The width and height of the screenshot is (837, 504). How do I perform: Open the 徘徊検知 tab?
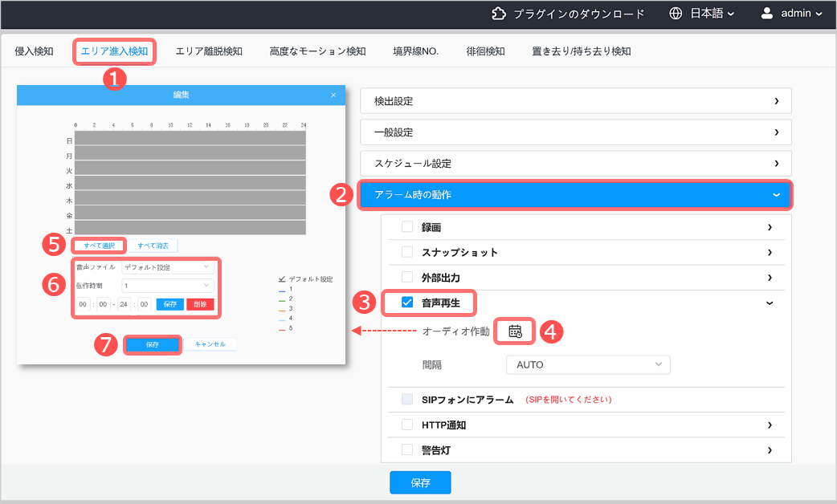tap(485, 51)
